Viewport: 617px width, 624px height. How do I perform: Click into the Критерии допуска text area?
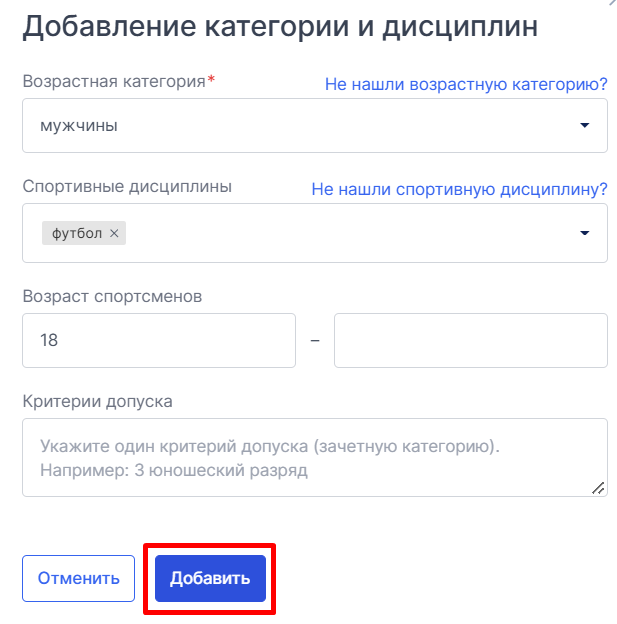coord(314,457)
